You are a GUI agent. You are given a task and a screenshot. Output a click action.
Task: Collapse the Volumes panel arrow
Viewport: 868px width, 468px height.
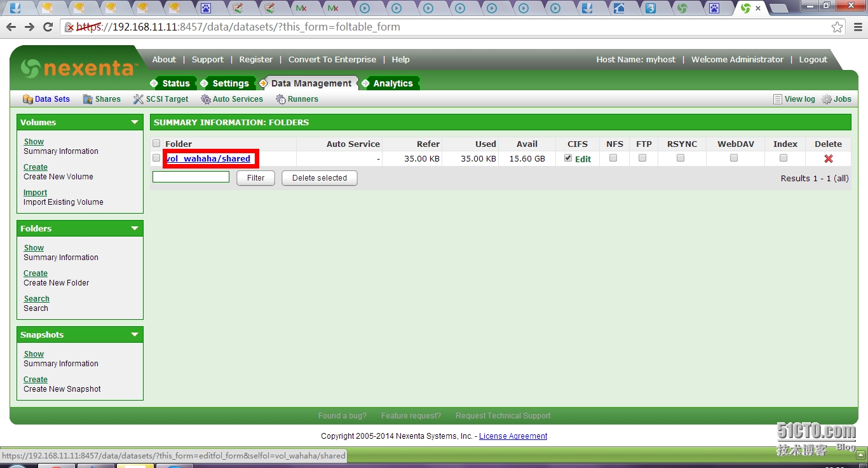[x=134, y=122]
